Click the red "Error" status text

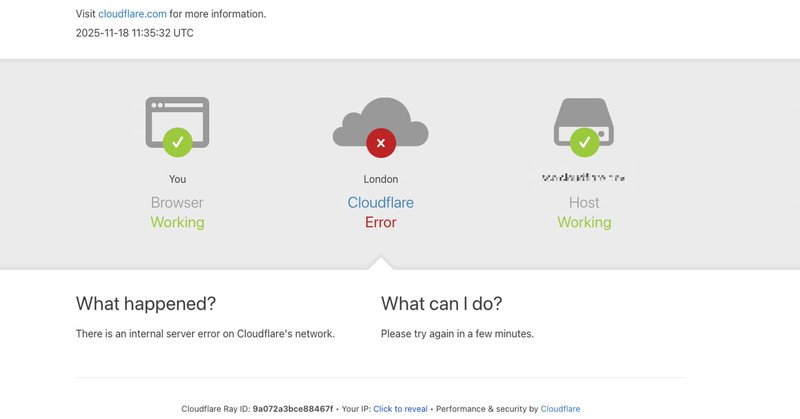tap(381, 223)
